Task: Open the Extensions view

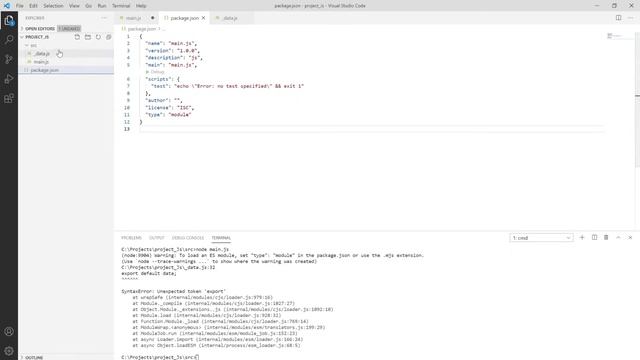Action: pyautogui.click(x=9, y=98)
